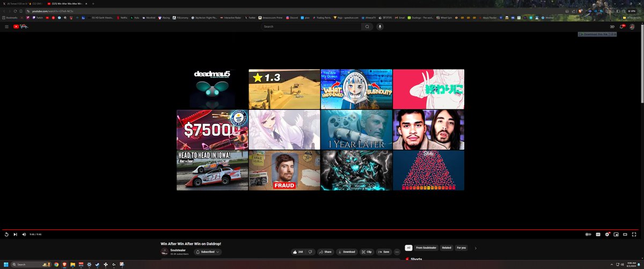Image resolution: width=644 pixels, height=269 pixels.
Task: Open the All Bookmarks folder
Action: pyautogui.click(x=631, y=18)
